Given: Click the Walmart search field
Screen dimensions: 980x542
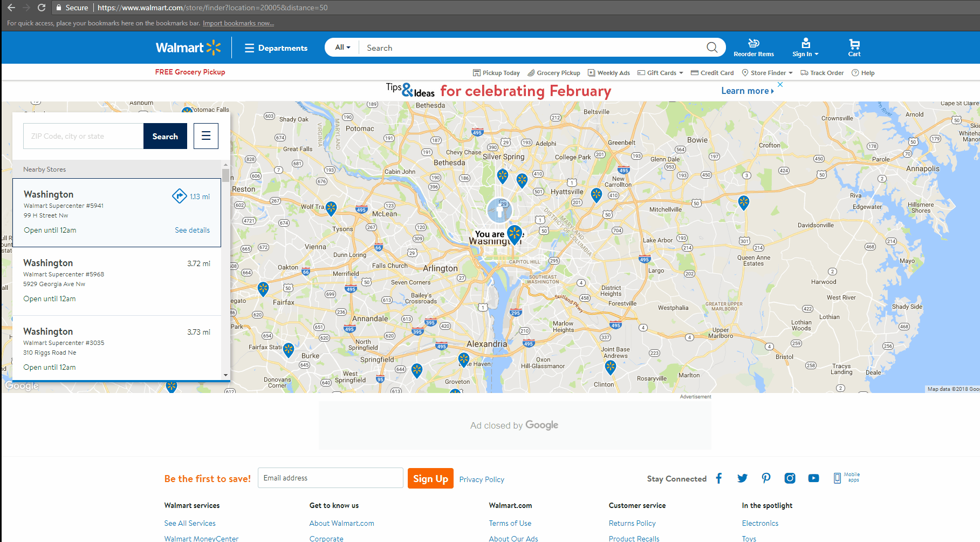Looking at the screenshot, I should tap(531, 48).
